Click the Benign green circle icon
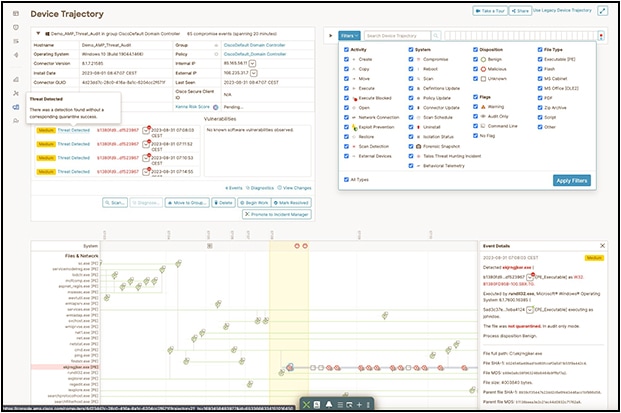The height and width of the screenshot is (413, 621). coord(483,59)
